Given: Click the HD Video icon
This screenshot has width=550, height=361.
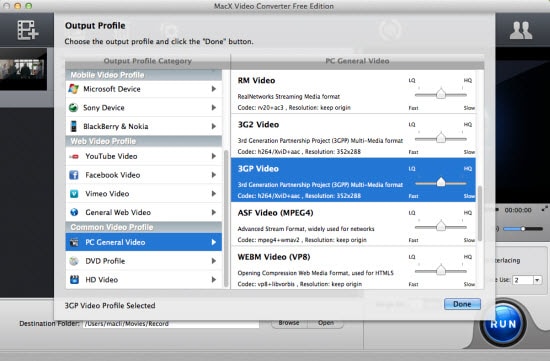Looking at the screenshot, I should click(74, 280).
